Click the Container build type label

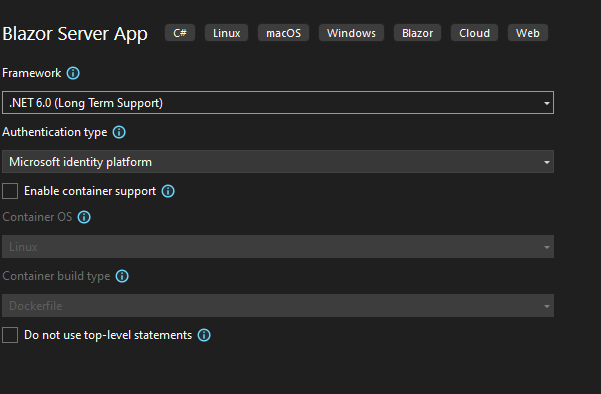(56, 276)
